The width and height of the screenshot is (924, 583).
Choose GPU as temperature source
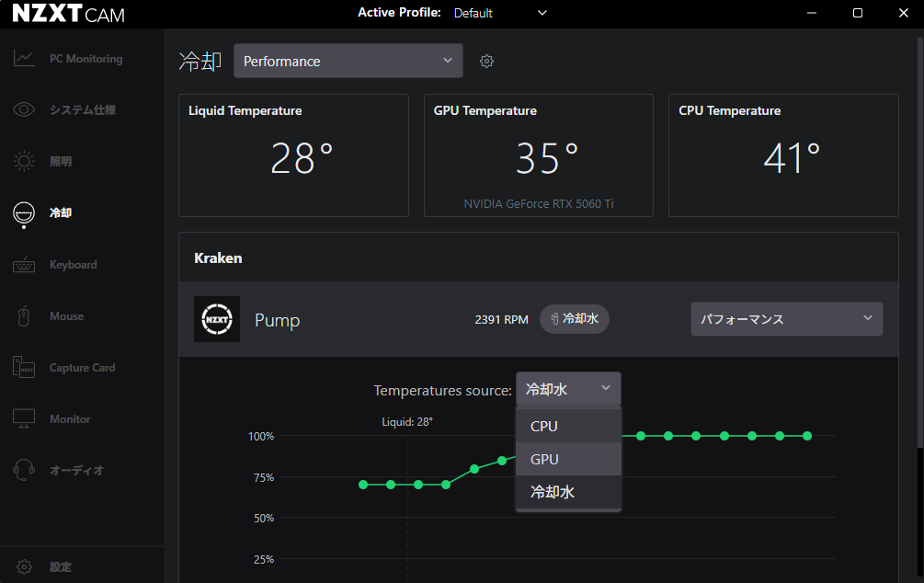tap(568, 459)
